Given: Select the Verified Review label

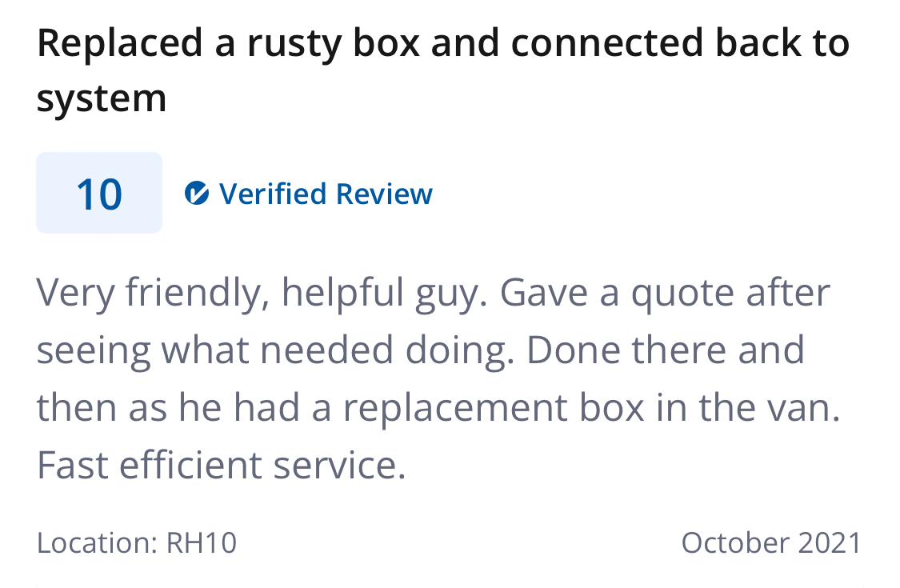Looking at the screenshot, I should pos(326,194).
